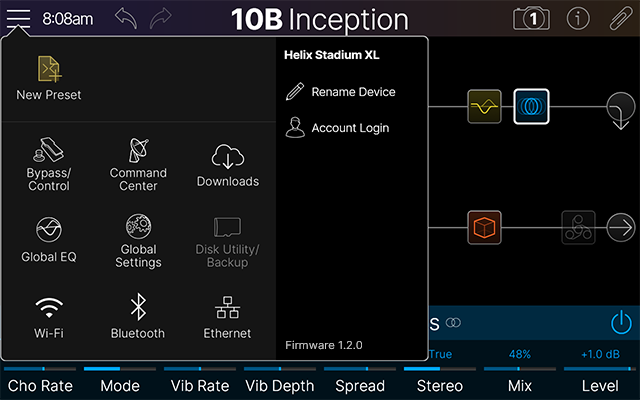Open the Command Center
This screenshot has height=400, width=640.
coord(138,165)
